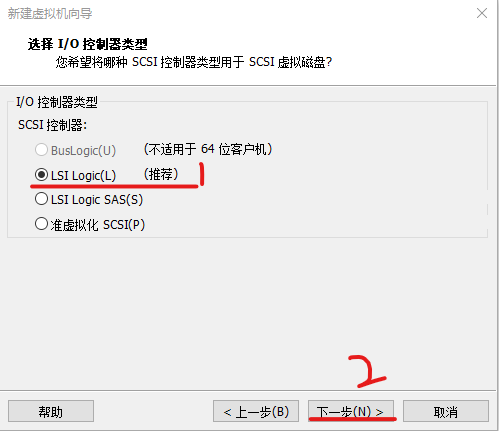Click the BusLogic(U) label text

pos(83,150)
